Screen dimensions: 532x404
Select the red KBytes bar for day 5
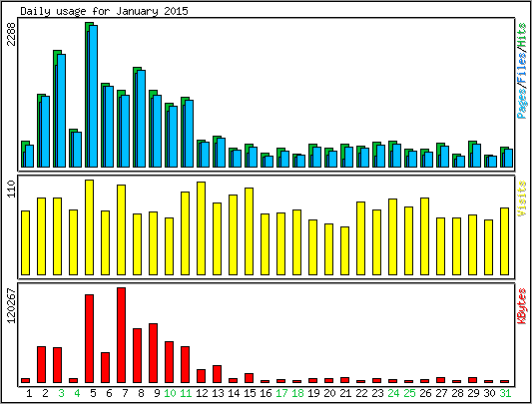point(89,338)
